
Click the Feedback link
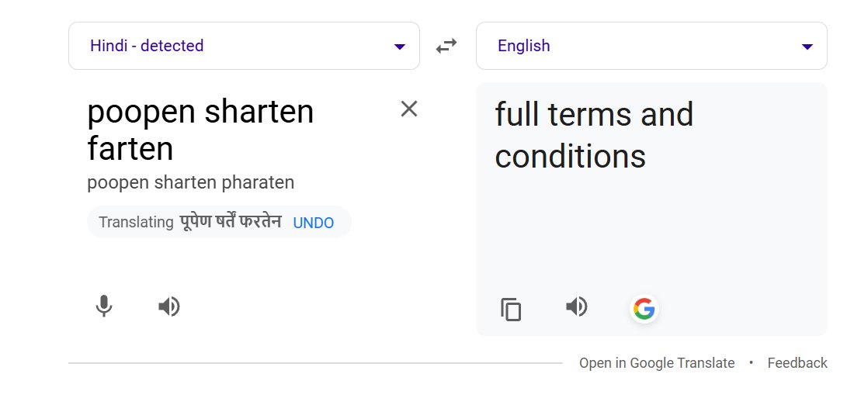pos(797,363)
